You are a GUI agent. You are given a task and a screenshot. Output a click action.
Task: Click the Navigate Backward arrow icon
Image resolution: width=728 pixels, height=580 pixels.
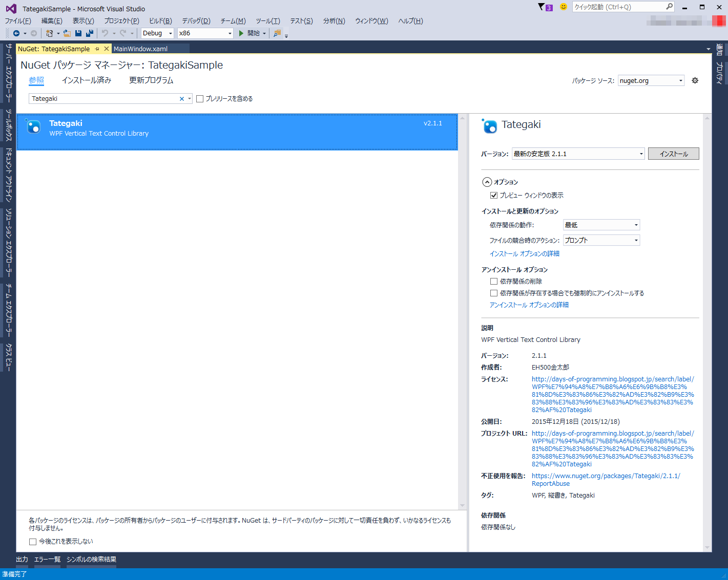coord(16,33)
